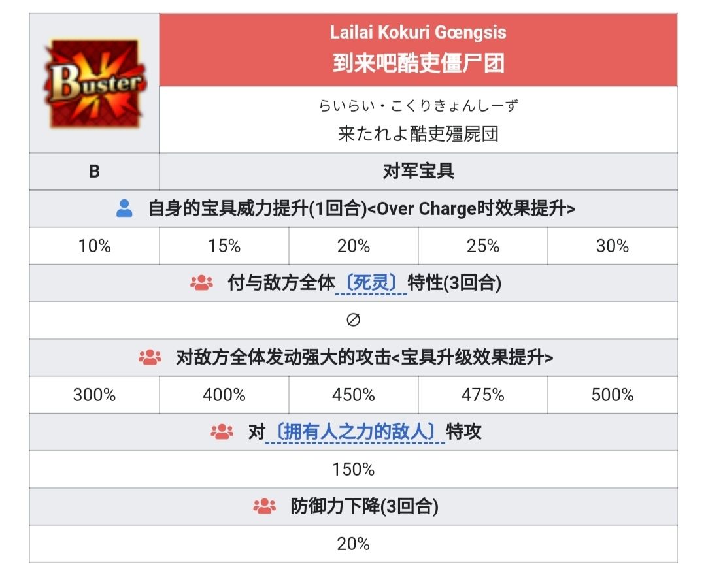Click group icon beside 防御力下降
The width and height of the screenshot is (706, 588).
tap(264, 506)
